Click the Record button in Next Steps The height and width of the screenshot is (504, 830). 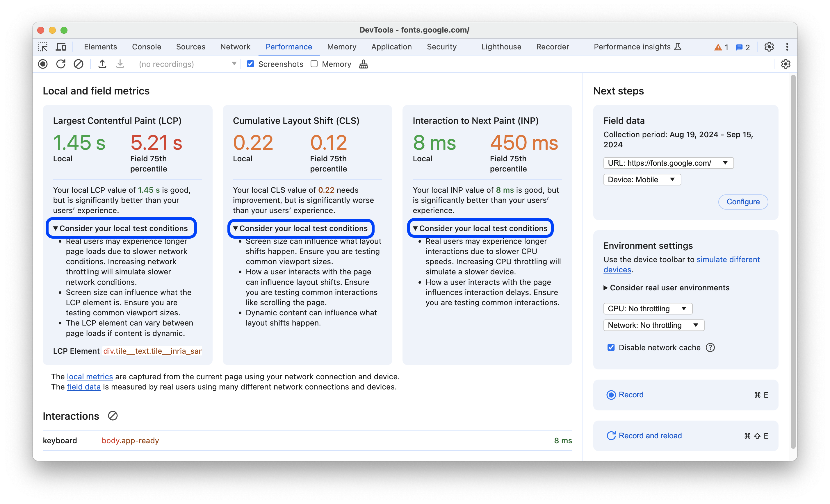click(630, 394)
